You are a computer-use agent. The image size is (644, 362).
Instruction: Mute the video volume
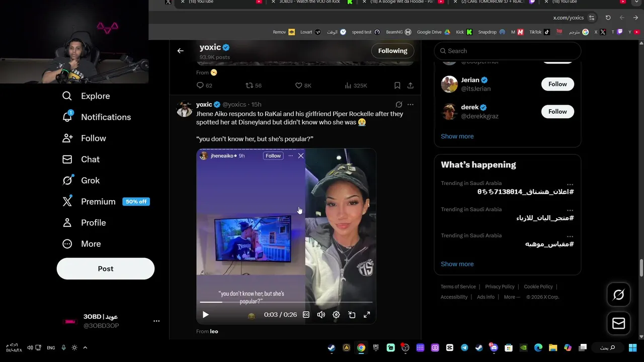pos(321,315)
